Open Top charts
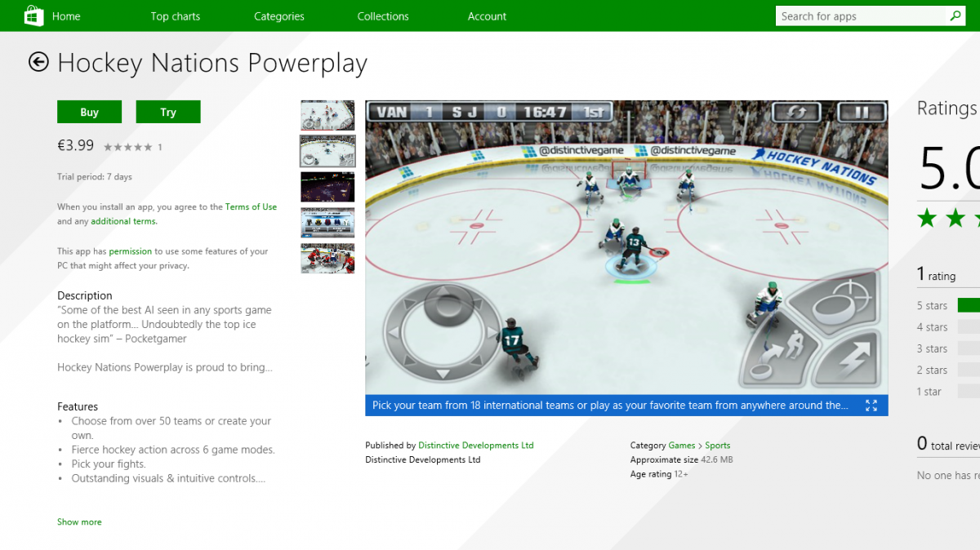The height and width of the screenshot is (550, 980). coord(175,16)
